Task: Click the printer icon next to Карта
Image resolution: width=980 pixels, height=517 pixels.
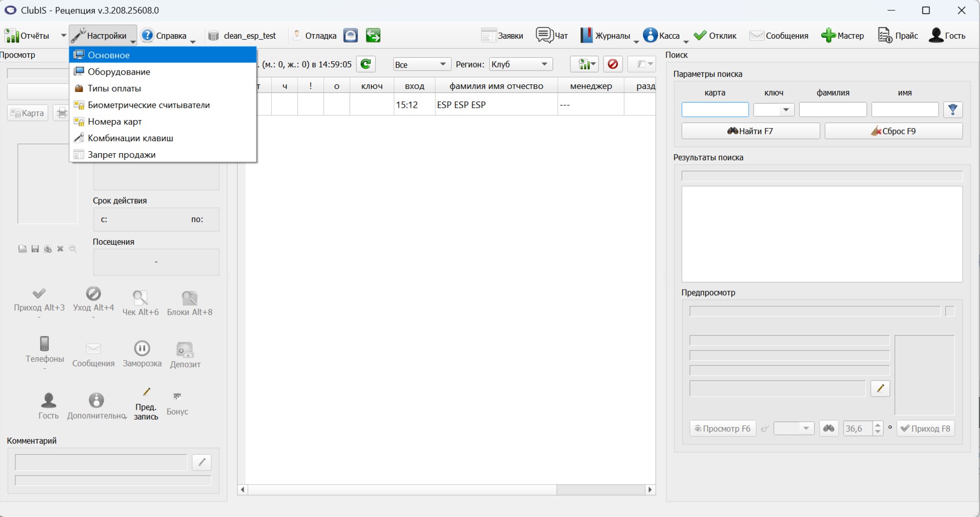Action: (x=62, y=113)
